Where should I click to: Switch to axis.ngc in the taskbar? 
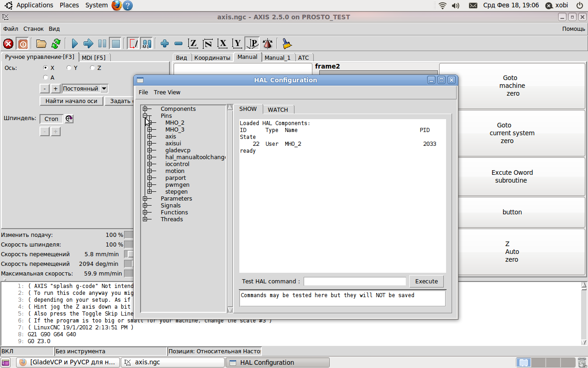(x=173, y=362)
